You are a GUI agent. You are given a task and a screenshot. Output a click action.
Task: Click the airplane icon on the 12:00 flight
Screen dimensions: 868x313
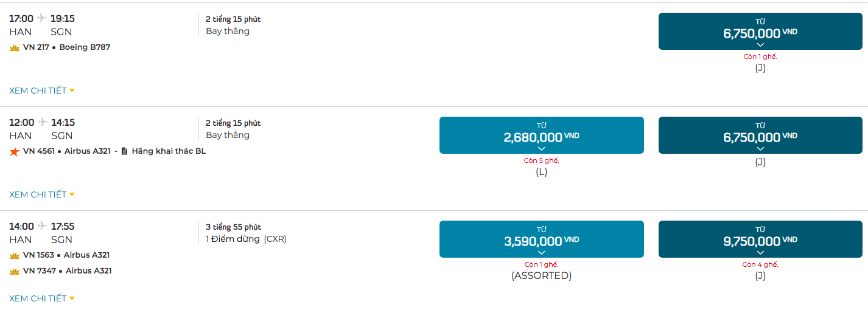click(43, 122)
